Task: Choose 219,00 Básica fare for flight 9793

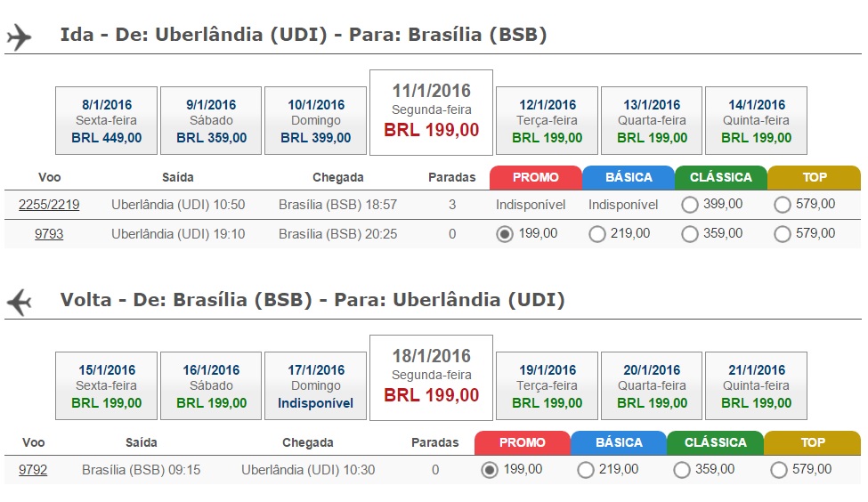Action: click(x=597, y=234)
